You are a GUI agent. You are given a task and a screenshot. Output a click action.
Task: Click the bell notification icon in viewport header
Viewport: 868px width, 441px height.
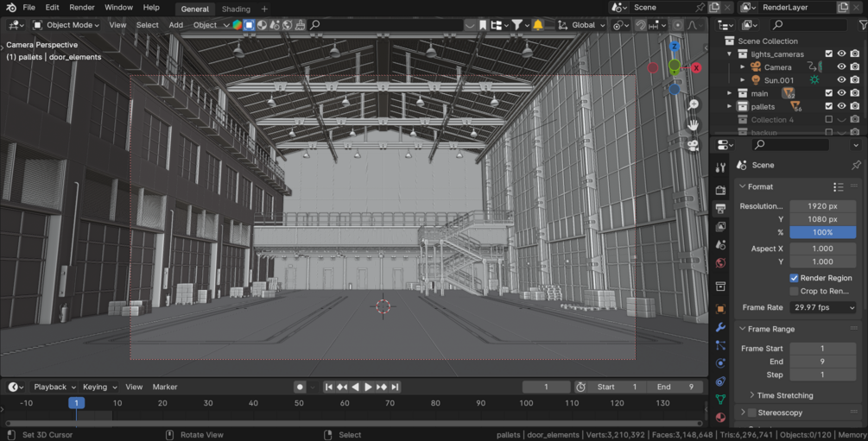tap(537, 25)
